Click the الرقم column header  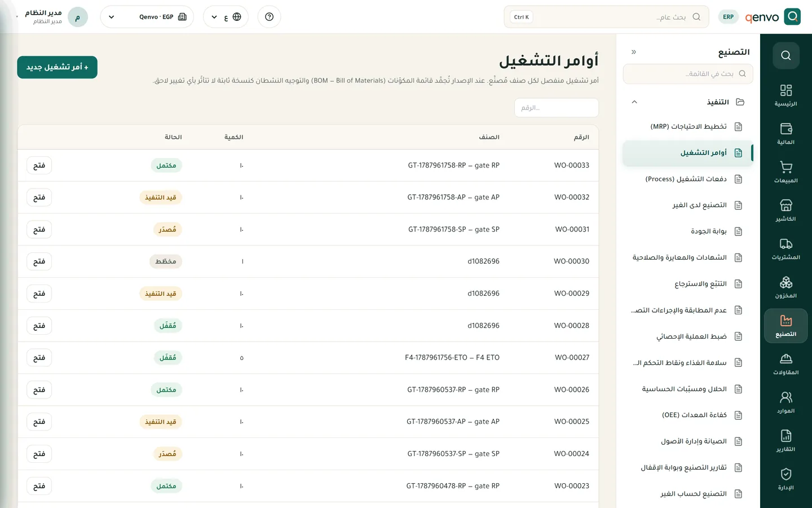pyautogui.click(x=581, y=137)
